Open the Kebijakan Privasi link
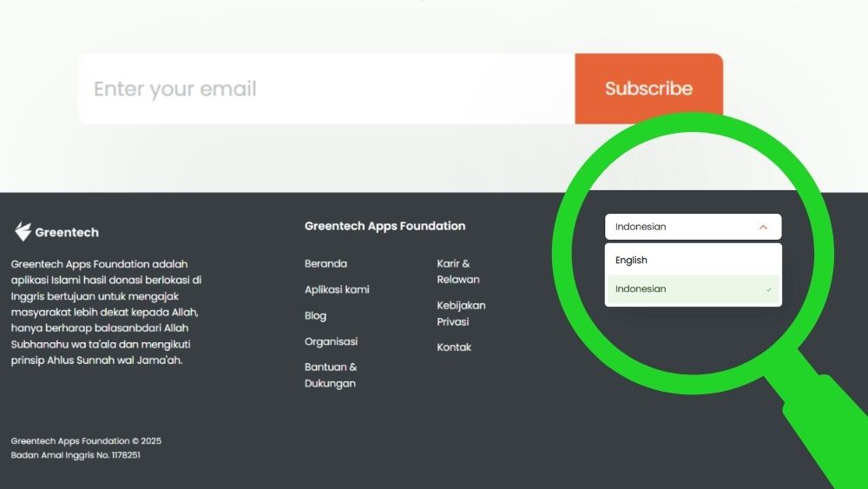 coord(461,314)
